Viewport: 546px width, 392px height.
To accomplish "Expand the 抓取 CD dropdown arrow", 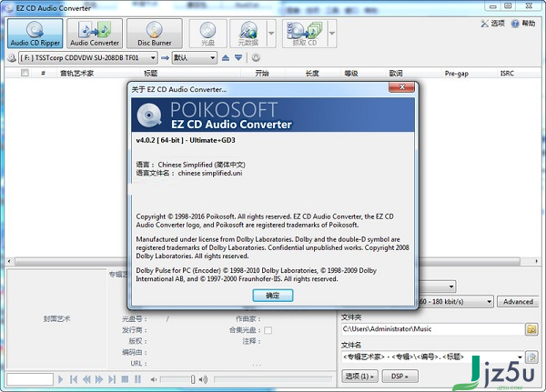I will pyautogui.click(x=332, y=34).
